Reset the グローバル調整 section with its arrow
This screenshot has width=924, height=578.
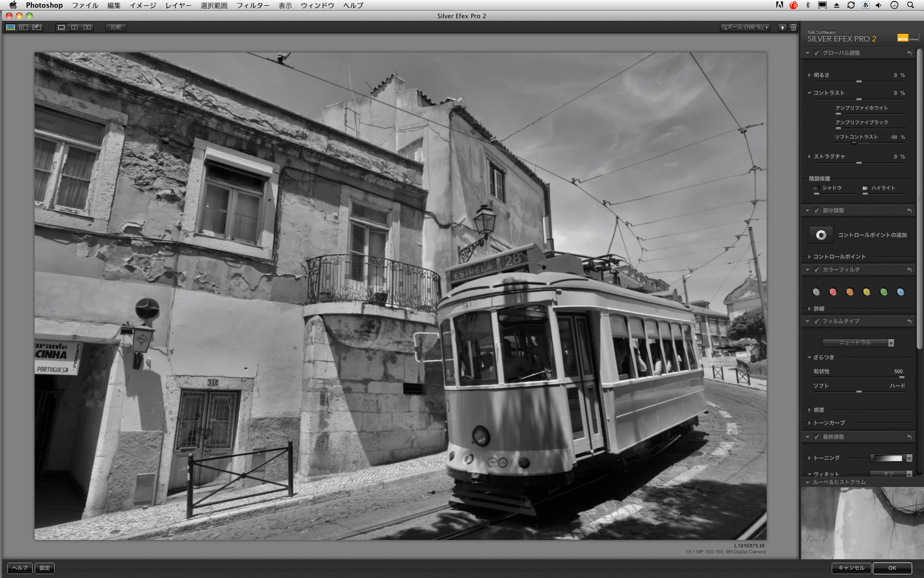(x=909, y=53)
